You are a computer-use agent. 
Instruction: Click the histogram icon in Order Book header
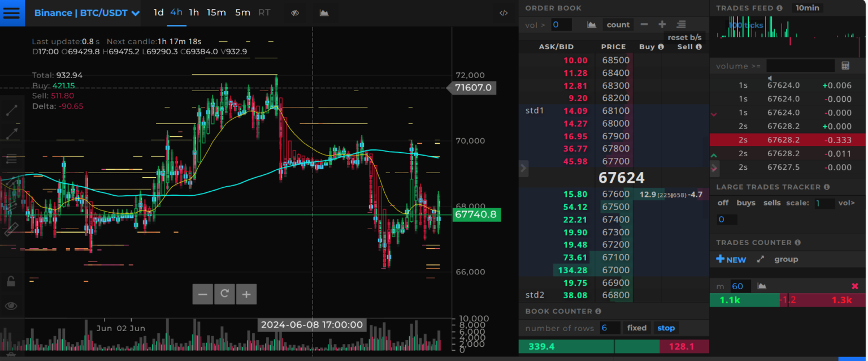(x=591, y=24)
